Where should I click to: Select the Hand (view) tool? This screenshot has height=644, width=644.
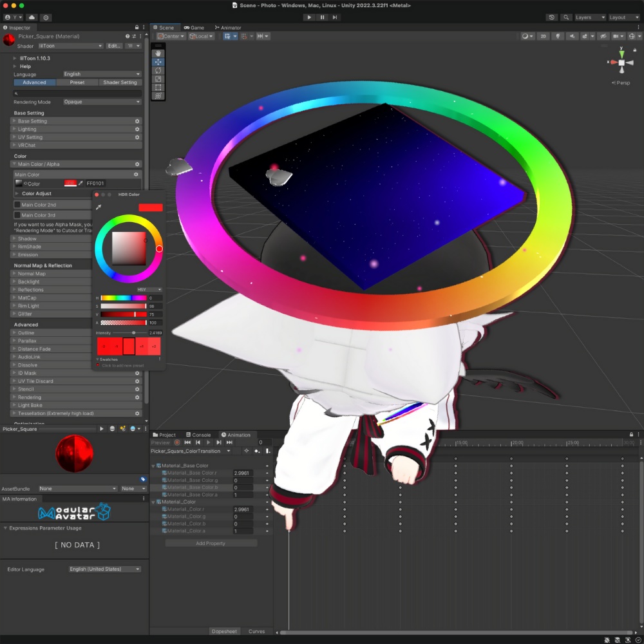(x=158, y=53)
